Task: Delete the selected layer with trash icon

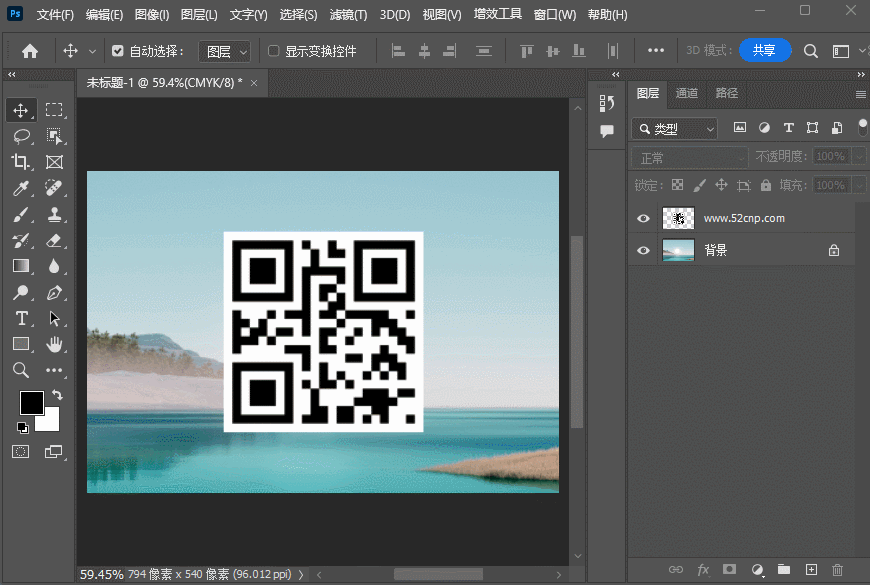Action: [x=837, y=569]
